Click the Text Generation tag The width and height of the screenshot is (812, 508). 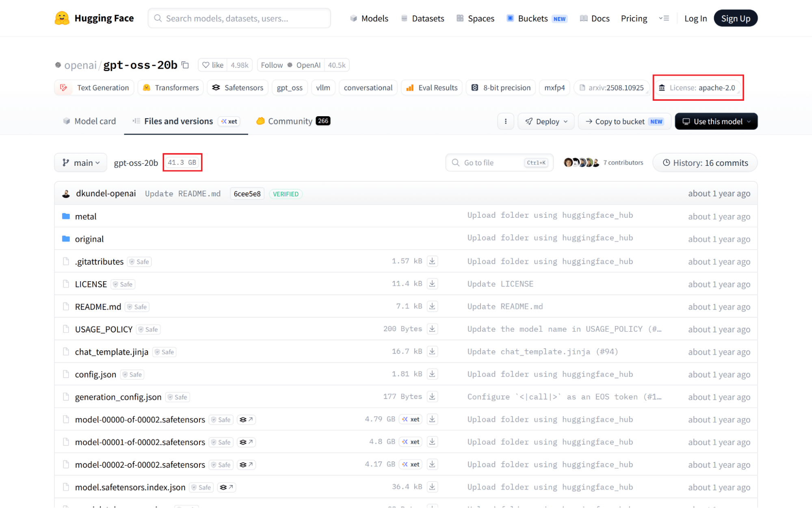(94, 88)
